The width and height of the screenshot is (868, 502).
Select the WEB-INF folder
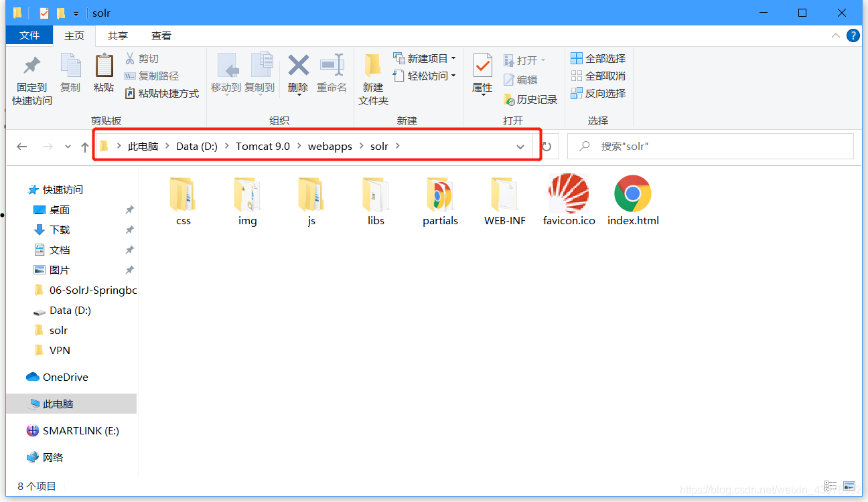[x=505, y=201]
